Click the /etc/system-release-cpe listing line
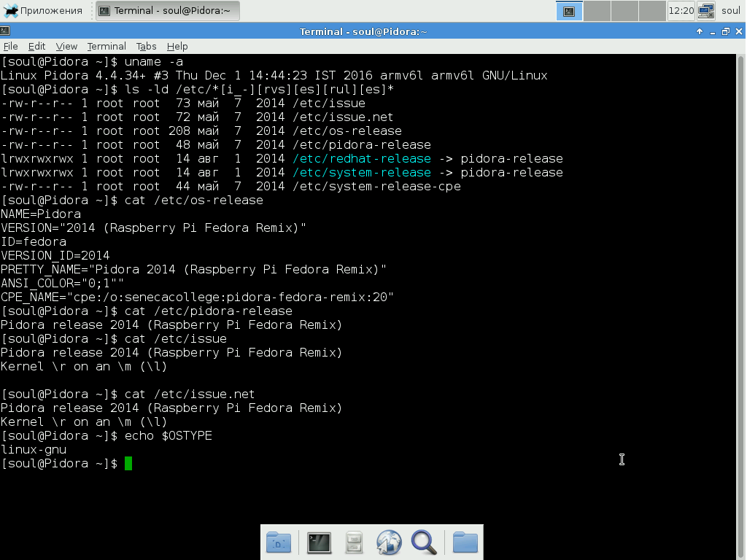This screenshot has height=560, width=747. point(231,186)
